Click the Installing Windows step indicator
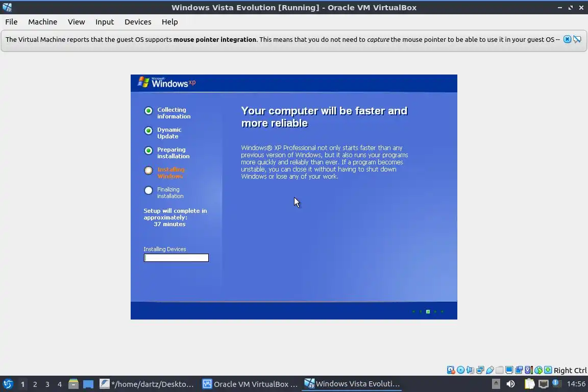Screen dimensions: 588x392 (x=149, y=170)
